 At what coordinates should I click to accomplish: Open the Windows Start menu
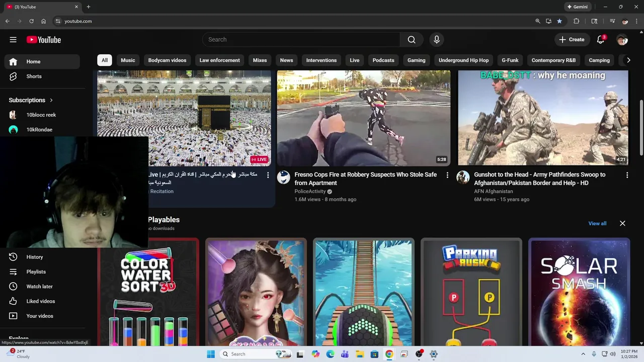pos(211,354)
